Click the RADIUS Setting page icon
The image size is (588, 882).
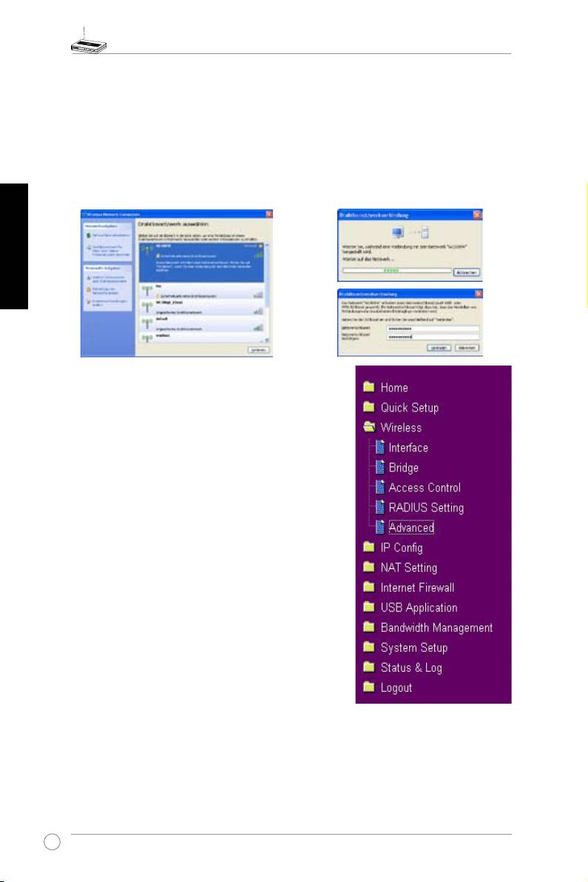tap(380, 507)
